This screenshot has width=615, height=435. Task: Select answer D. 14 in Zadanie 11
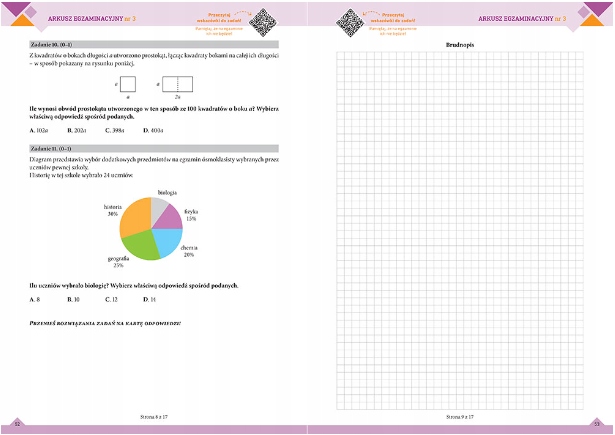pos(149,299)
